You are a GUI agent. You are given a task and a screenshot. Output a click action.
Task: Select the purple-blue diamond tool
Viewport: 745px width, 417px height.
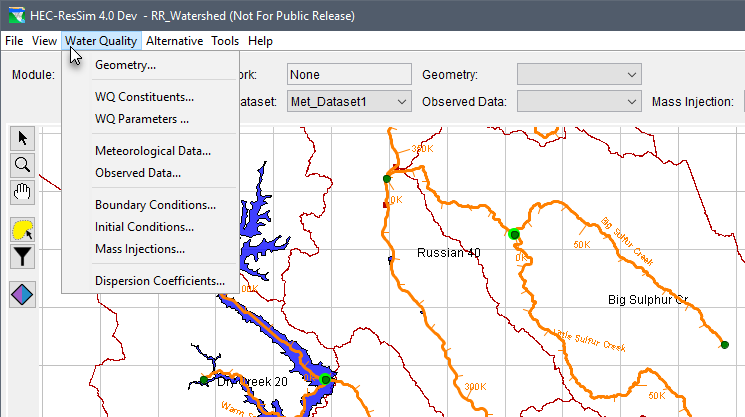(22, 294)
